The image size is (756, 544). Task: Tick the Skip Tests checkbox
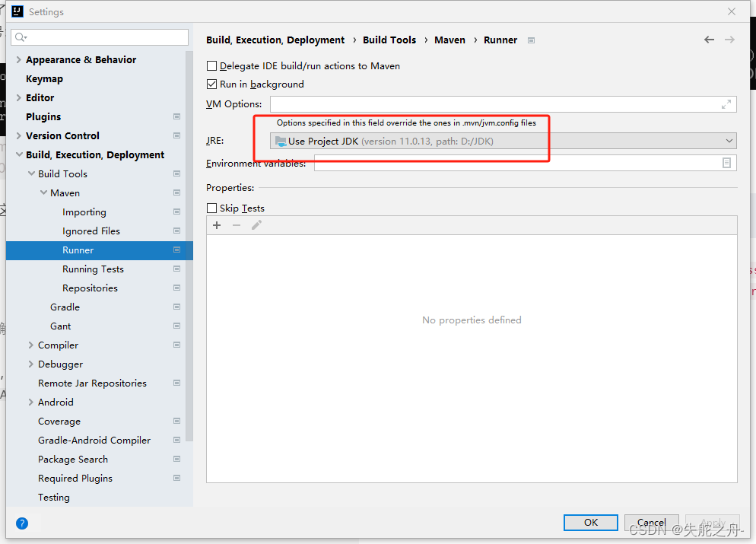coord(211,208)
